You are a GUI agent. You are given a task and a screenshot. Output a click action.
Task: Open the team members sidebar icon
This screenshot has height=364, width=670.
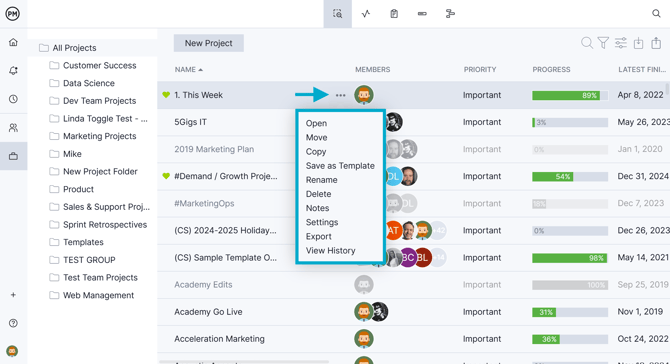point(13,128)
